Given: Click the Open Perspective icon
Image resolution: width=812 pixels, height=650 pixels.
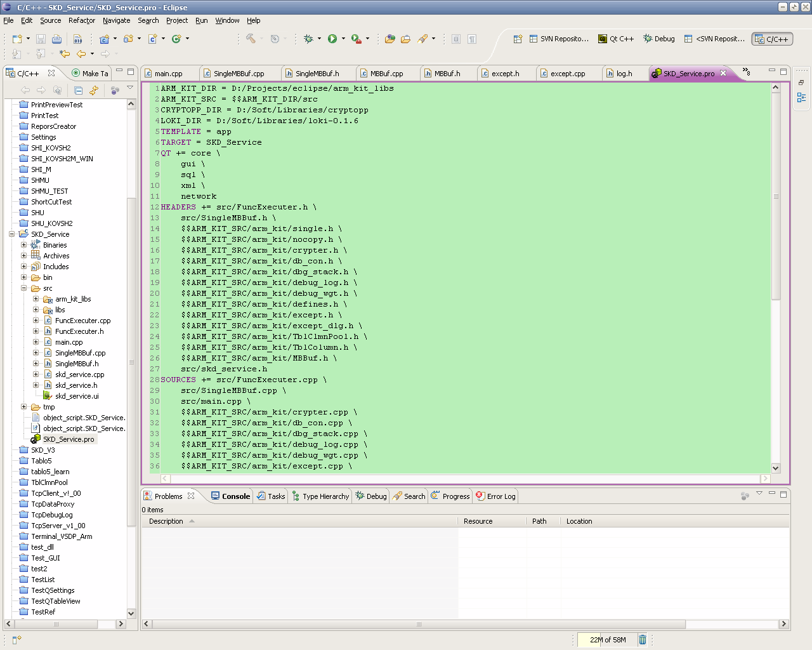Looking at the screenshot, I should pos(518,39).
